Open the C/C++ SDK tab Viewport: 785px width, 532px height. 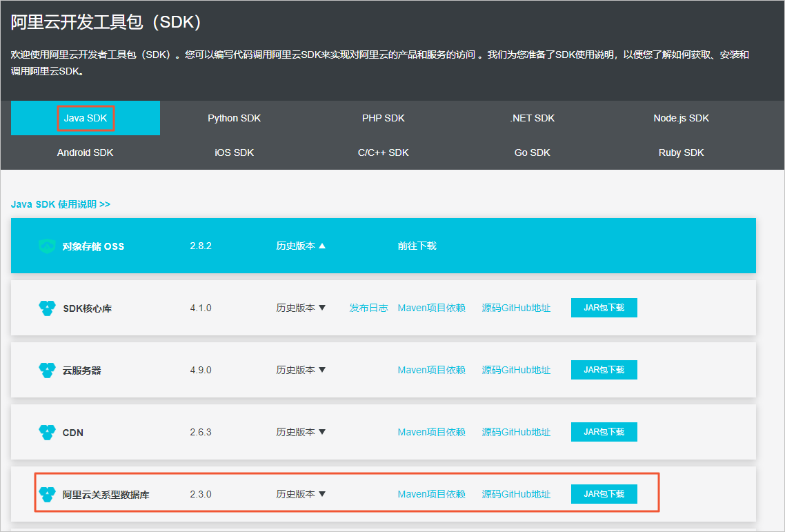[384, 152]
